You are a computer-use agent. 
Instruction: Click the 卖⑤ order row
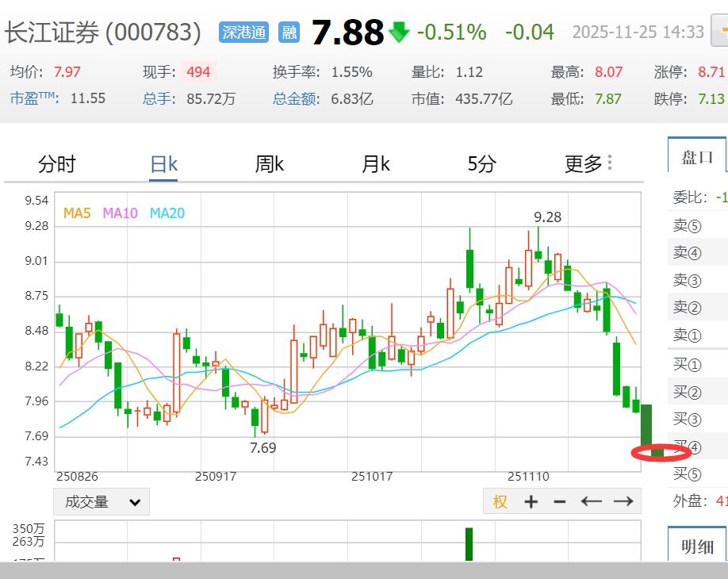698,226
